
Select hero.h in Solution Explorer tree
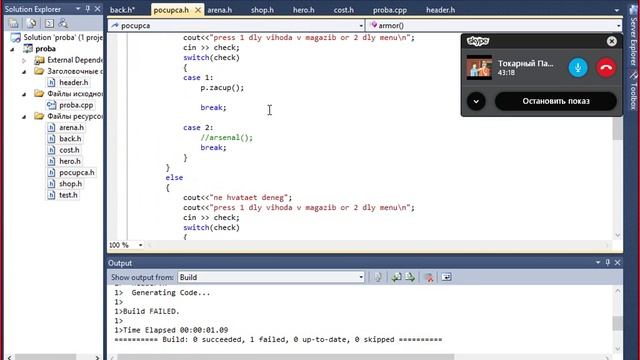[x=64, y=161]
